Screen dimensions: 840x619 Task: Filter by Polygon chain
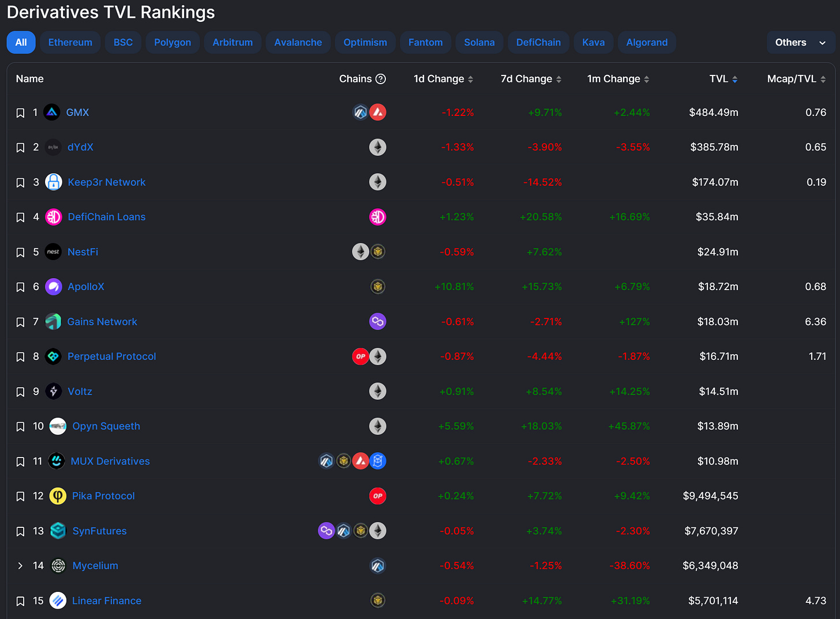click(x=172, y=43)
